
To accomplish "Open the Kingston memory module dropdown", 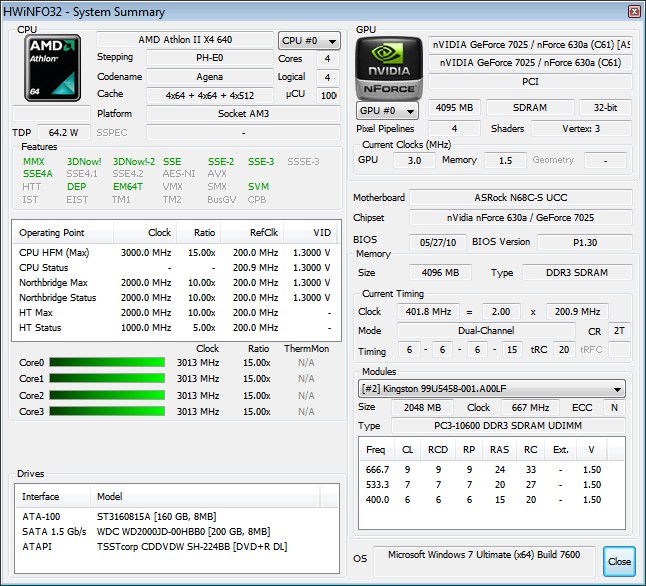I will click(x=493, y=389).
